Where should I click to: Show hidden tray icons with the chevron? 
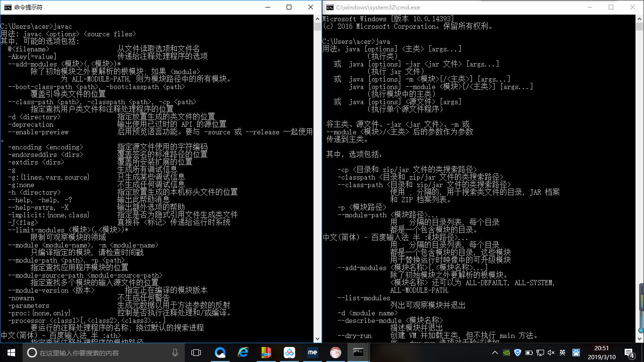click(x=495, y=353)
